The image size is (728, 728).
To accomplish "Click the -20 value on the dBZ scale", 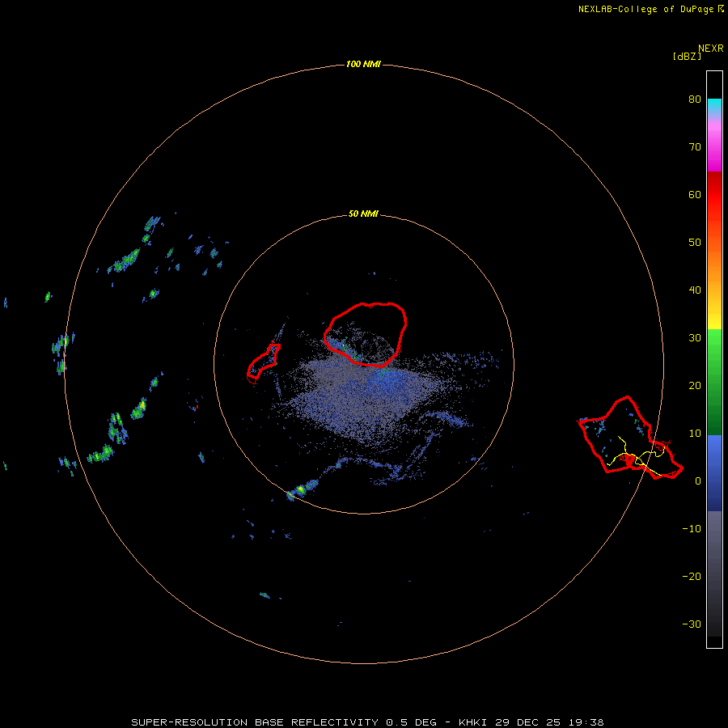I will [x=692, y=577].
